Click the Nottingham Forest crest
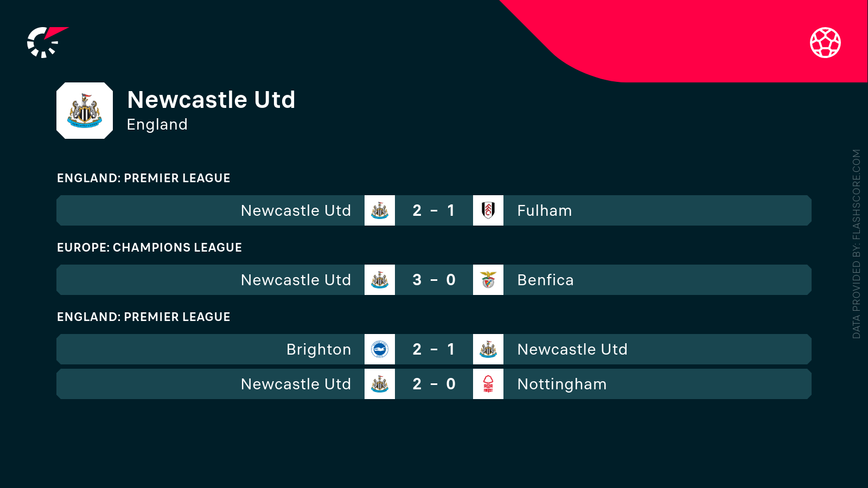 tap(488, 384)
